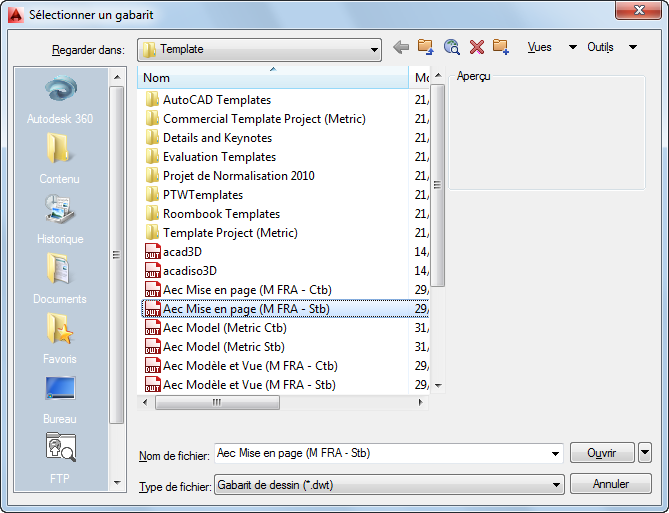669x513 pixels.
Task: Open the Outils menu
Action: pos(600,47)
